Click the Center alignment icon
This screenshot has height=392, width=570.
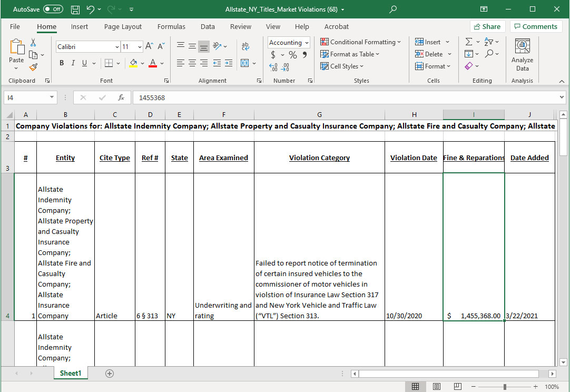tap(192, 63)
